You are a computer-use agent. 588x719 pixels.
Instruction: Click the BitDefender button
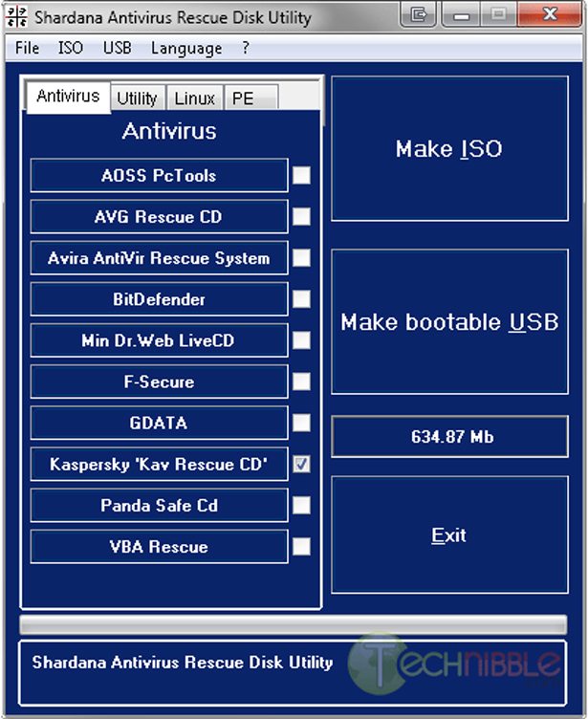159,299
